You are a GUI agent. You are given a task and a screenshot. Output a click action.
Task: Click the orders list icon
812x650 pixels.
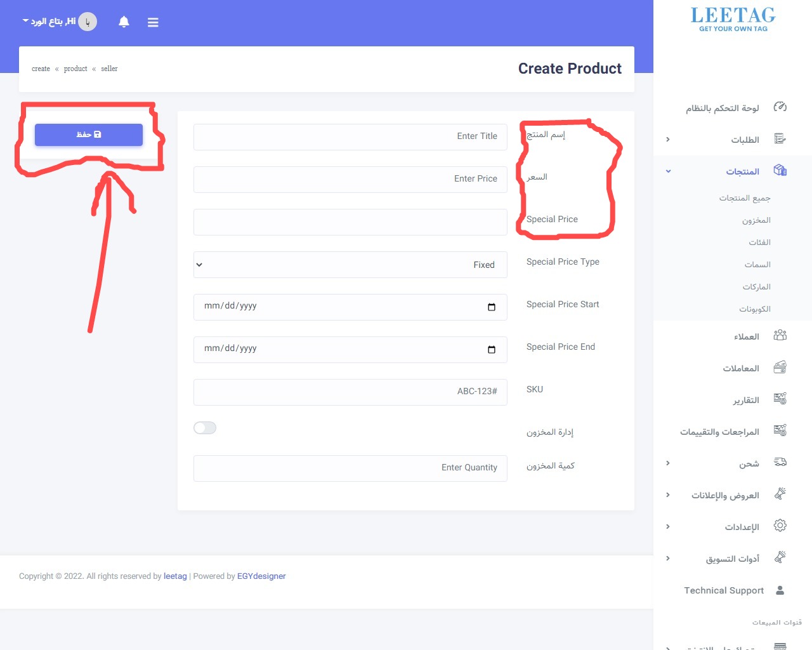click(x=780, y=139)
